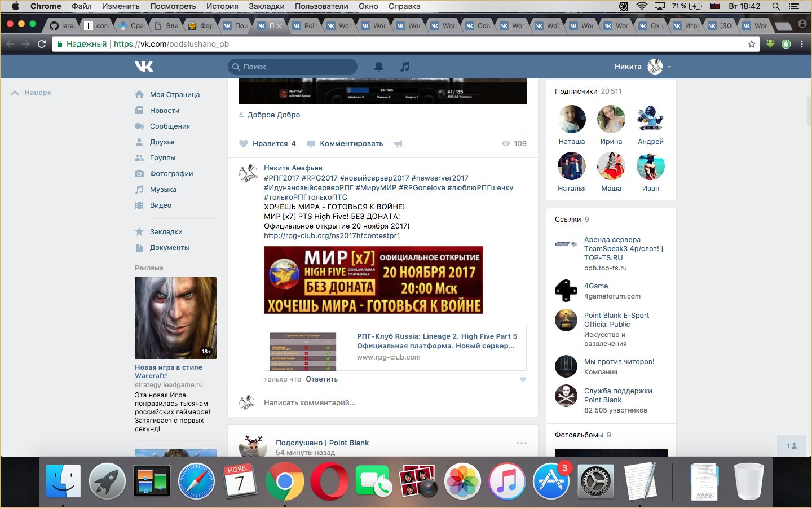
Task: Open subscriber Иван's avatar
Action: coord(651,167)
